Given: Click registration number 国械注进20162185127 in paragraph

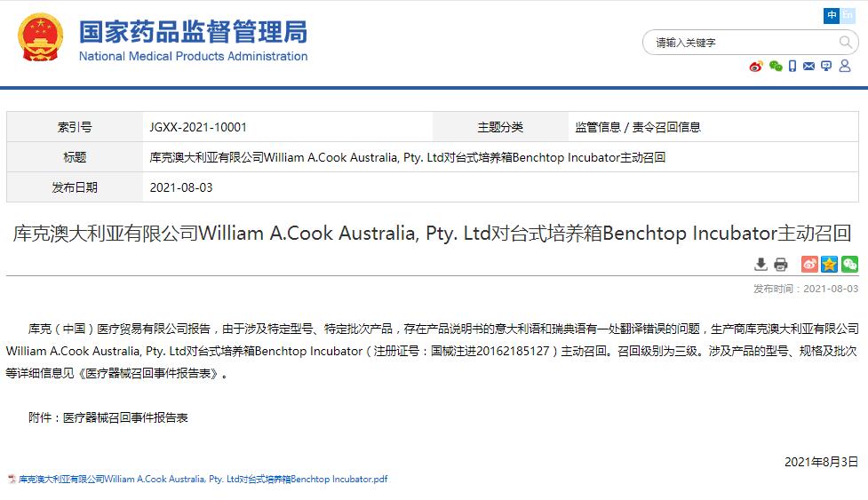Looking at the screenshot, I should coord(490,351).
